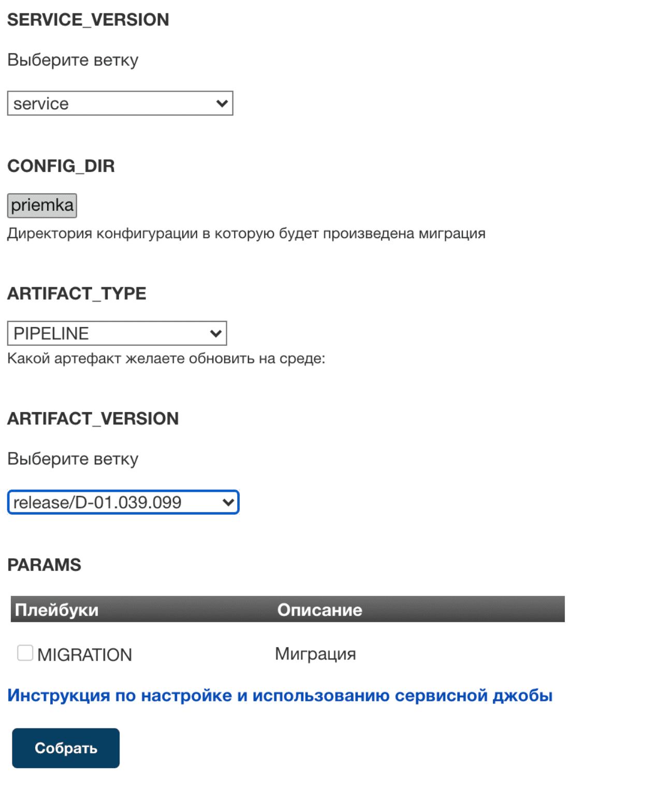Click the Директория конфигурации help text
Screen dimensions: 672x791
(x=246, y=233)
